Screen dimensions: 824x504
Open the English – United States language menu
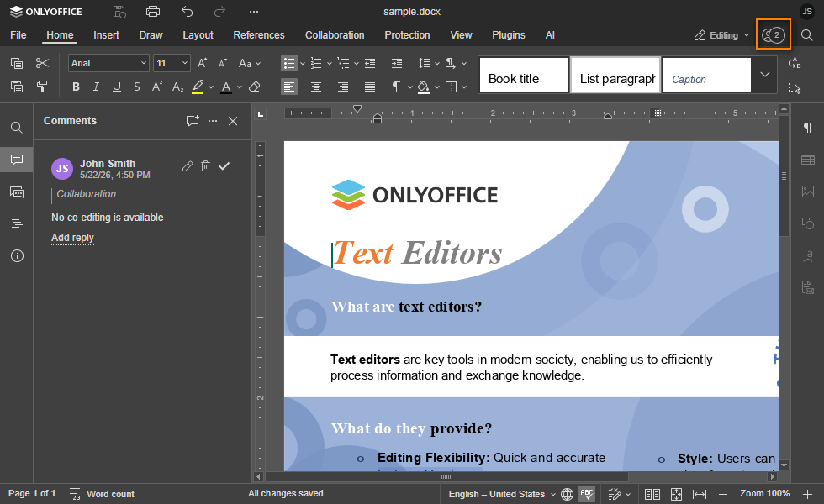tap(502, 494)
